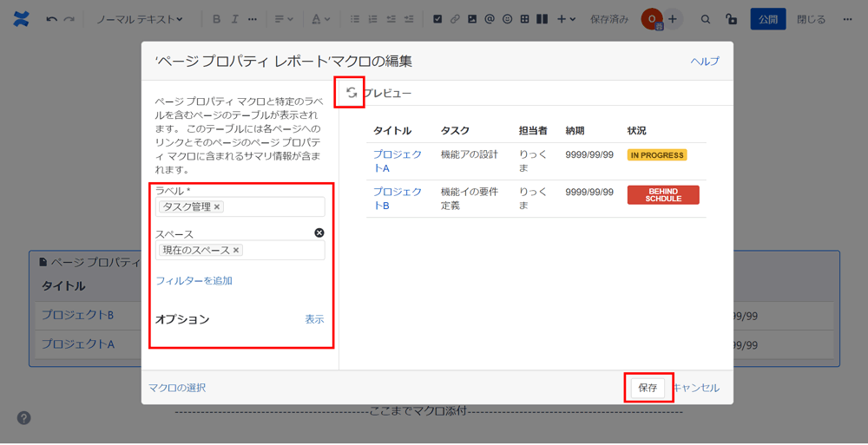Click フィルターを追加 to add a filter
This screenshot has height=445, width=868.
[x=194, y=281]
